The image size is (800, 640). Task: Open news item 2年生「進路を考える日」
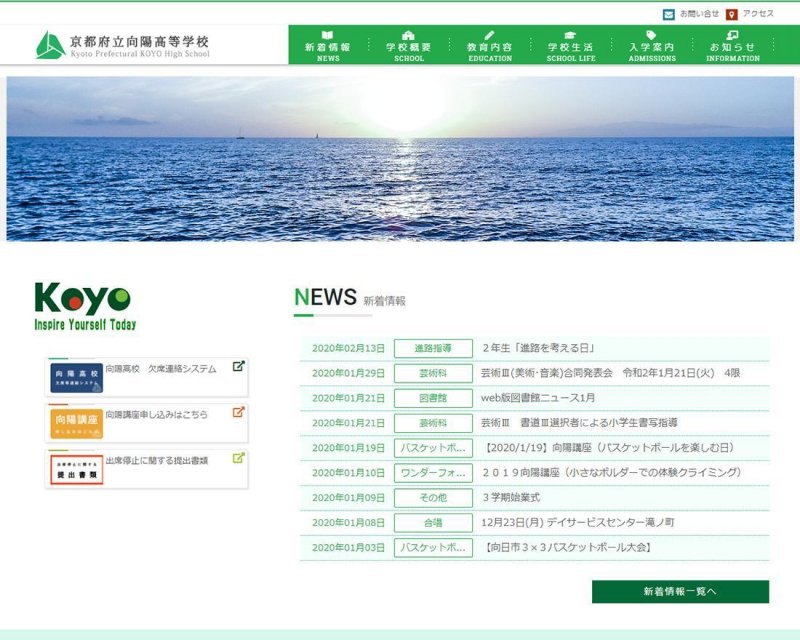pyautogui.click(x=539, y=348)
